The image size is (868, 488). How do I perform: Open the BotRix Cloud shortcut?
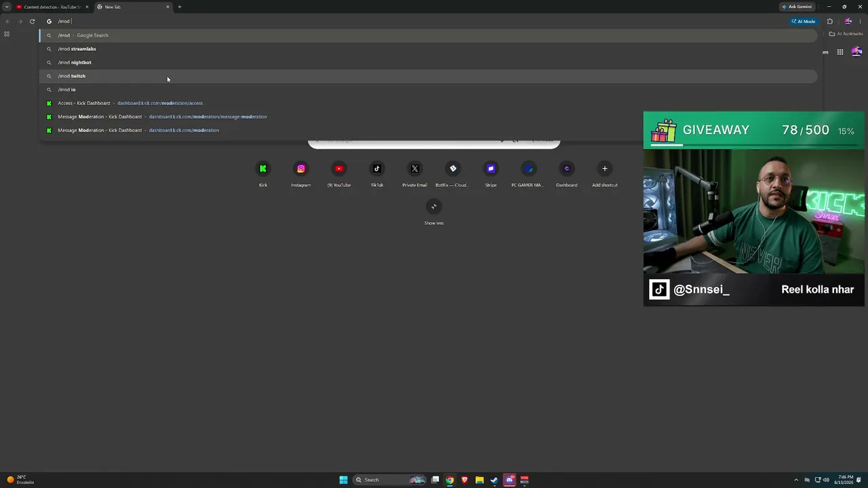tap(453, 174)
